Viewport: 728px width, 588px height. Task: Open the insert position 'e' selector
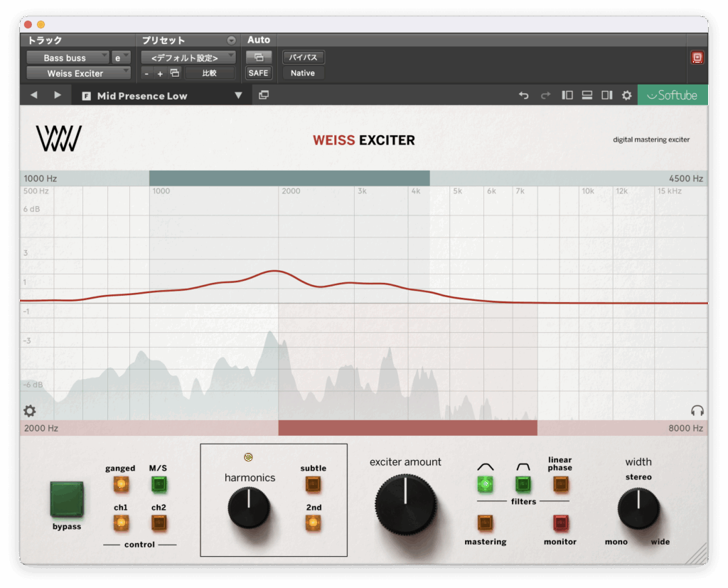pos(121,58)
